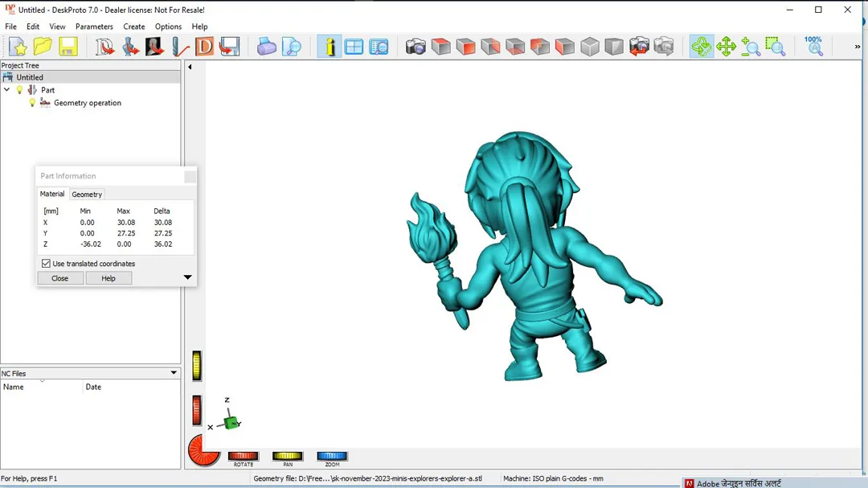Open the NC Files dropdown arrow
Screen dimensions: 868x488
[x=174, y=373]
